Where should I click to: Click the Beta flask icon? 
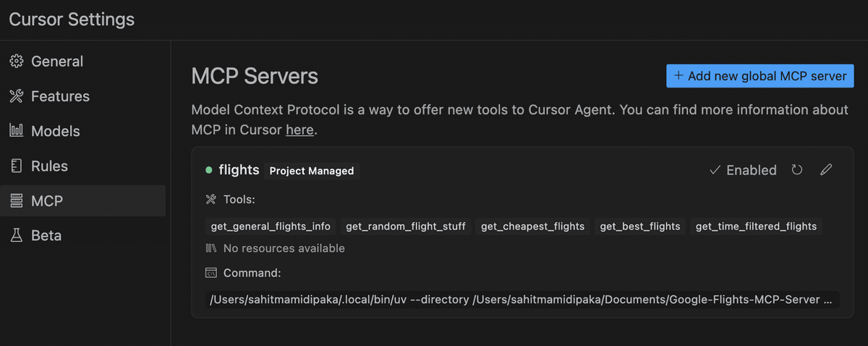pyautogui.click(x=16, y=235)
